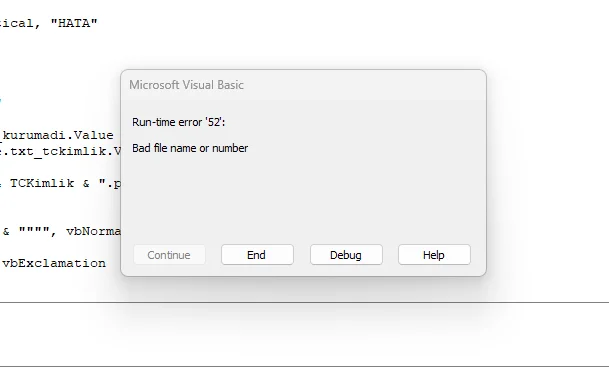
Task: Click the quadruple-quote string literal
Action: point(34,232)
